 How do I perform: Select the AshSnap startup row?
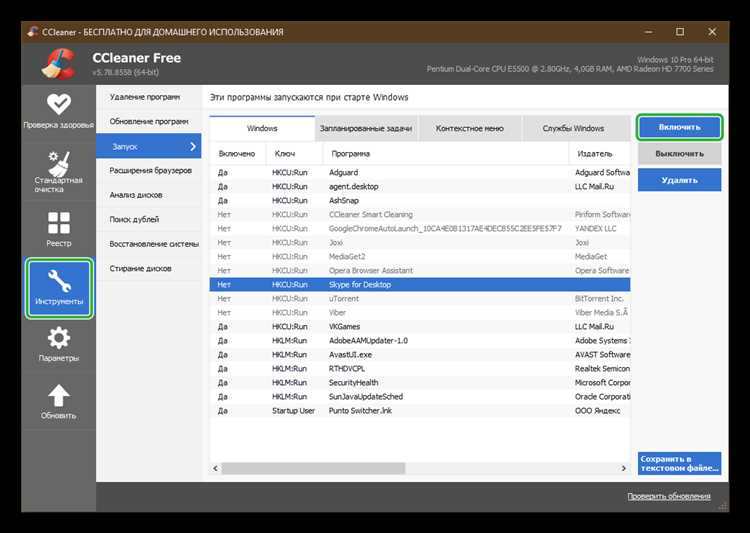coord(420,200)
